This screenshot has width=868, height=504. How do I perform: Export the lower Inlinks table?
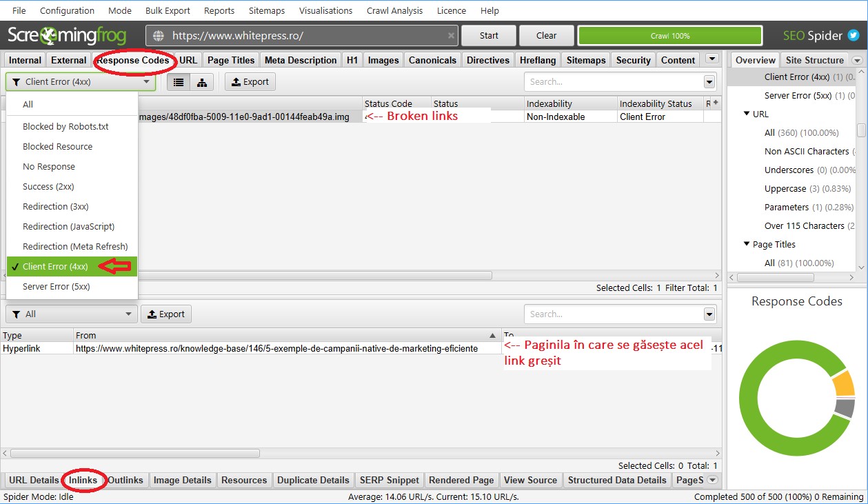[x=166, y=314]
